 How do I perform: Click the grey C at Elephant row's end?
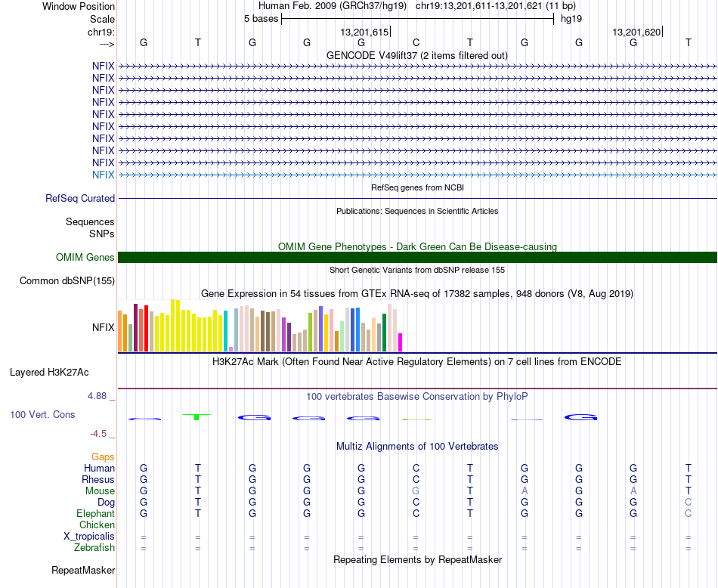[x=689, y=513]
